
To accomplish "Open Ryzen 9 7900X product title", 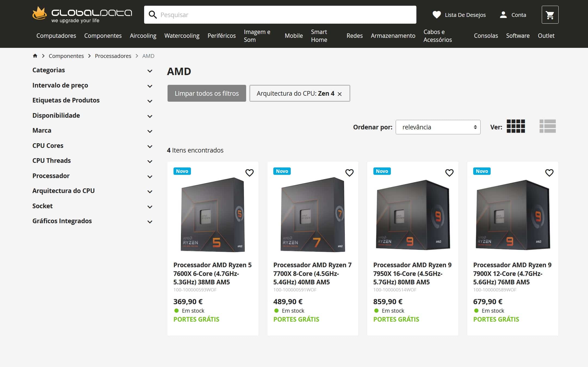I will point(512,273).
